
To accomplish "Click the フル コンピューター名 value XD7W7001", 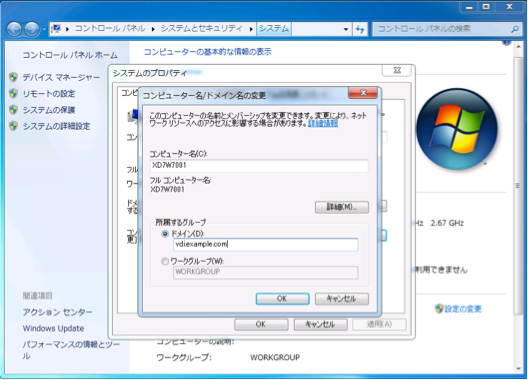I will coord(167,189).
